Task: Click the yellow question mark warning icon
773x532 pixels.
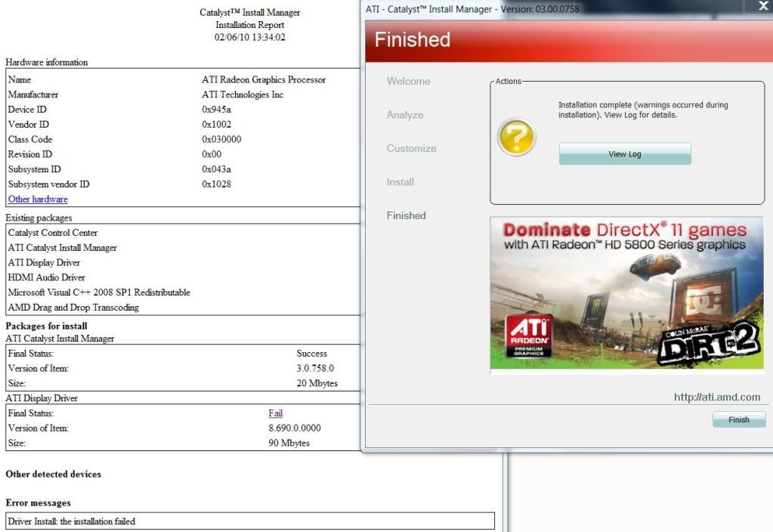Action: tap(516, 137)
